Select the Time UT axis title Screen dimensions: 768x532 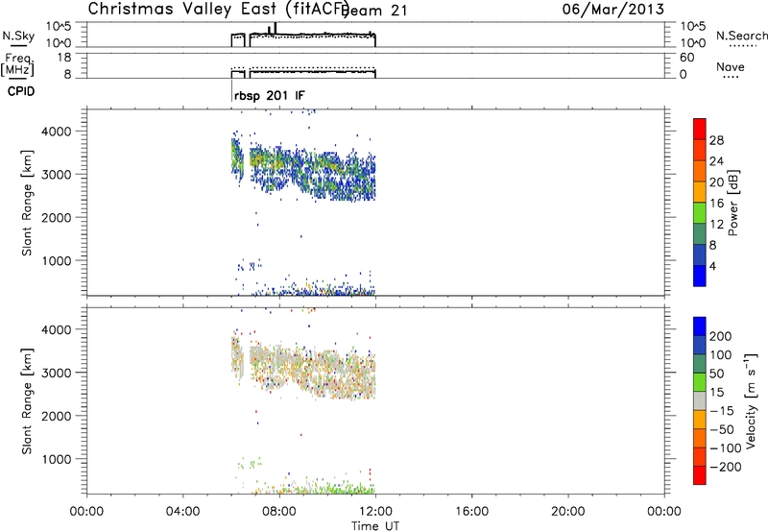[x=375, y=526]
